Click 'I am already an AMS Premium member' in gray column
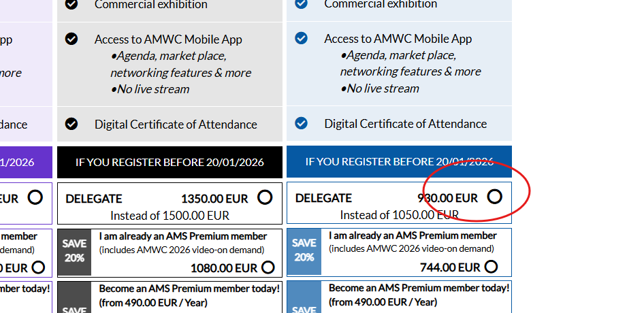The width and height of the screenshot is (644, 313). tap(183, 236)
